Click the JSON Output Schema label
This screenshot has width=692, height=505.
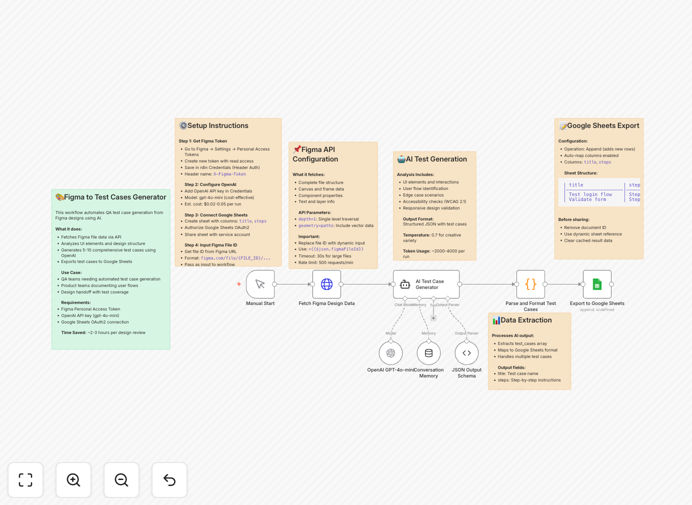coord(466,373)
